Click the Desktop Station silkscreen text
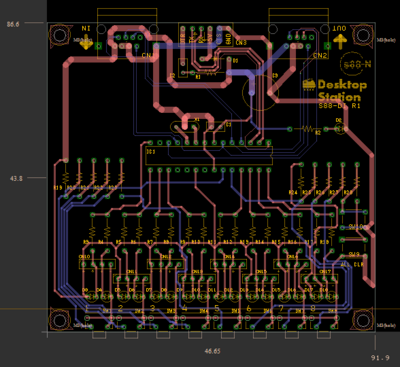Image resolution: width=400 pixels, height=367 pixels. pyautogui.click(x=342, y=90)
